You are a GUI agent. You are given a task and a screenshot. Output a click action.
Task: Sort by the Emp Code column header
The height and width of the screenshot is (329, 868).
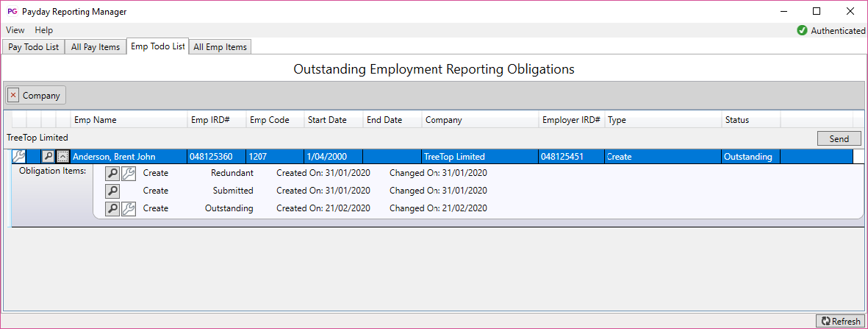pyautogui.click(x=276, y=120)
